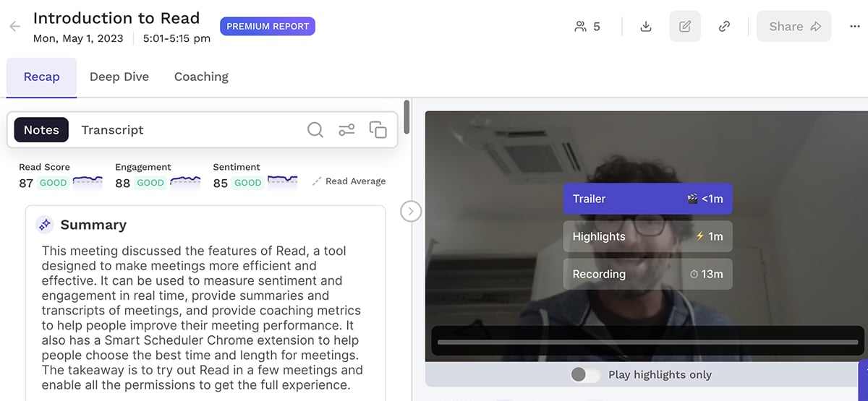
Task: Play the Trailer clip
Action: 647,199
